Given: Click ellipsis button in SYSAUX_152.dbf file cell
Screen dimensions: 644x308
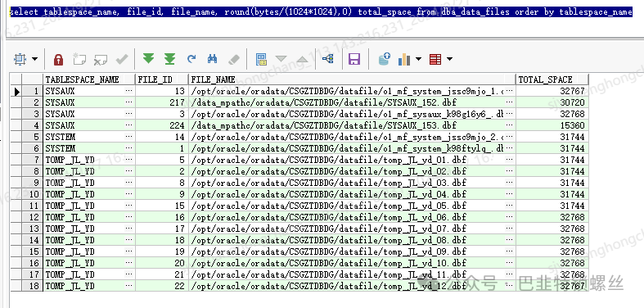Looking at the screenshot, I should (510, 102).
